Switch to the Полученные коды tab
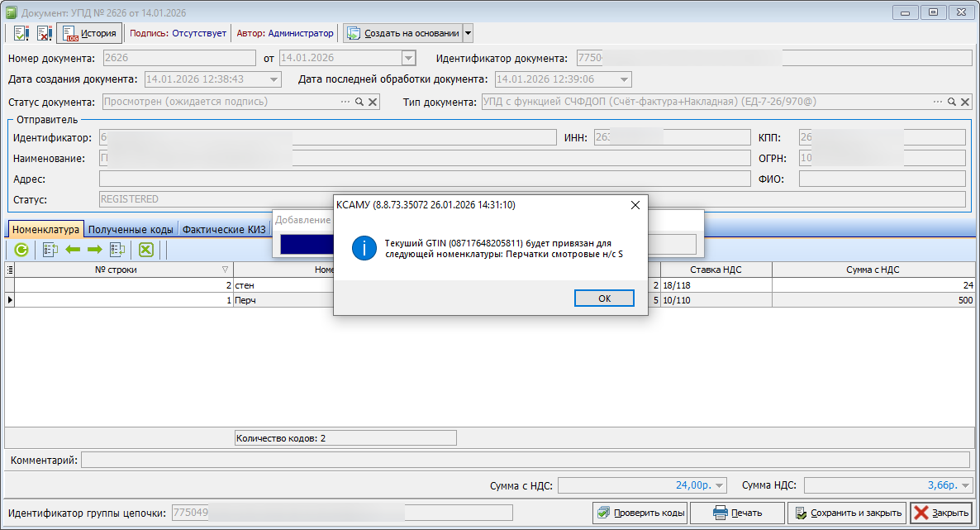The image size is (980, 530). pos(131,229)
